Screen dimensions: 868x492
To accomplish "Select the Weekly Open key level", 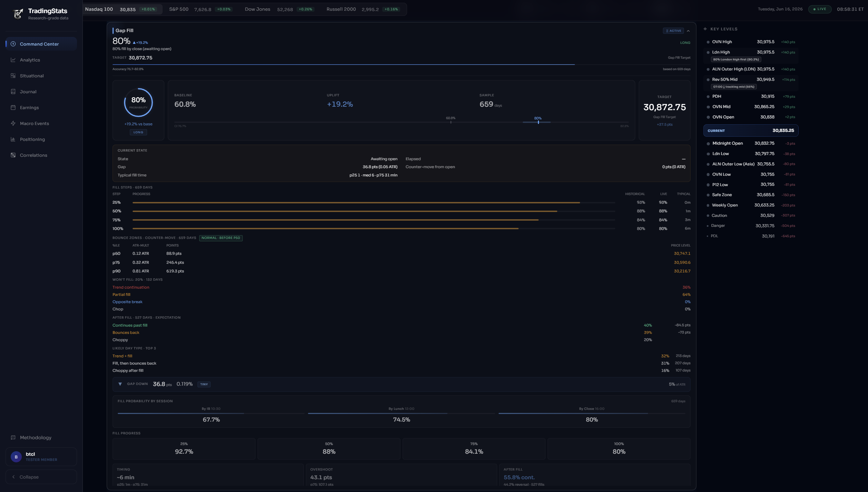I will click(x=751, y=205).
